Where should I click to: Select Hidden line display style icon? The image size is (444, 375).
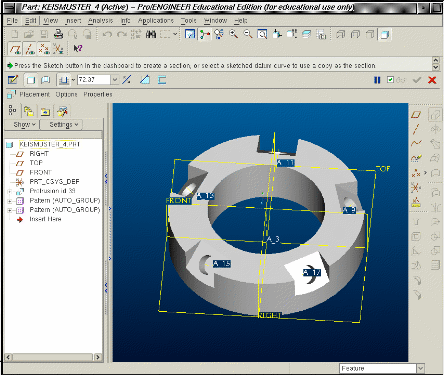(355, 34)
